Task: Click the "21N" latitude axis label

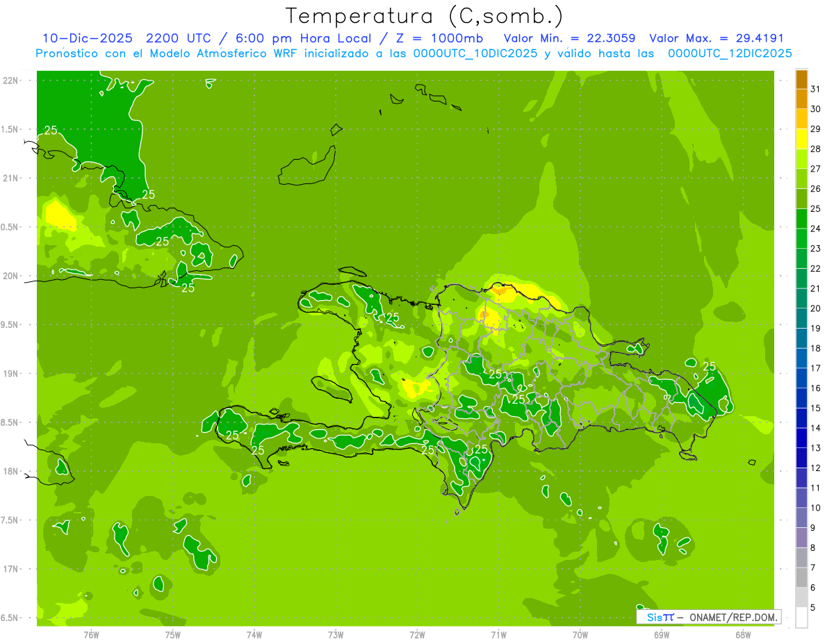Action: [x=13, y=178]
